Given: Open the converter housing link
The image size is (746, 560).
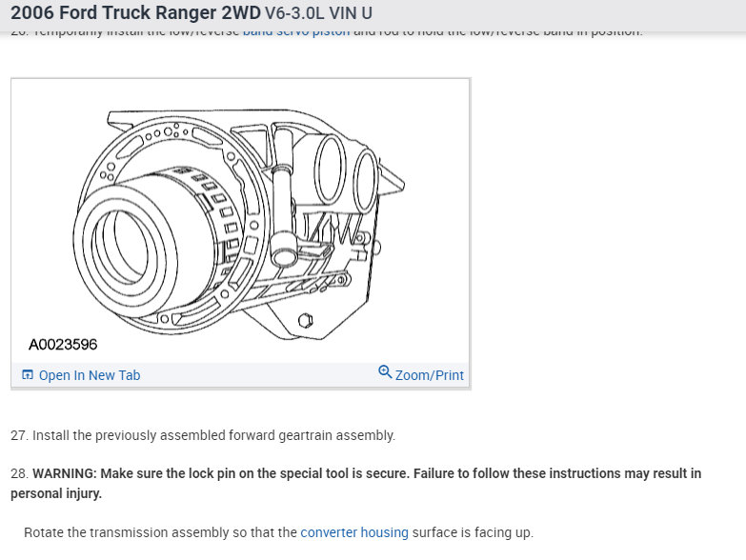Looking at the screenshot, I should click(x=354, y=532).
